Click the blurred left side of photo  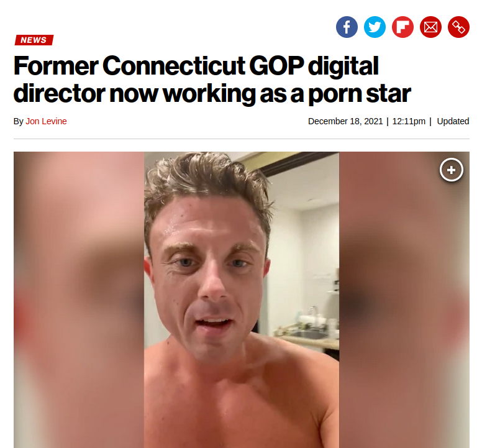79,299
